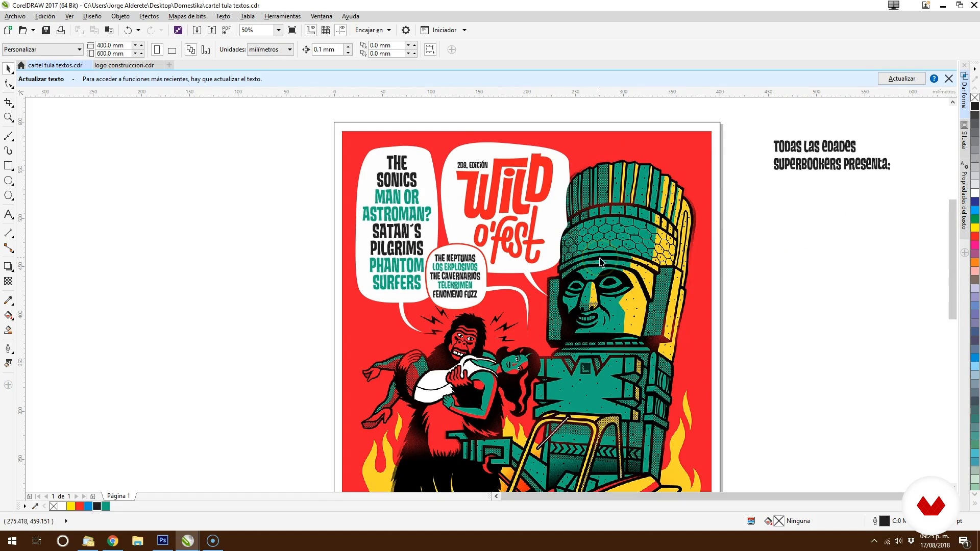Open the Personalizar page size dropdown

pos(80,49)
